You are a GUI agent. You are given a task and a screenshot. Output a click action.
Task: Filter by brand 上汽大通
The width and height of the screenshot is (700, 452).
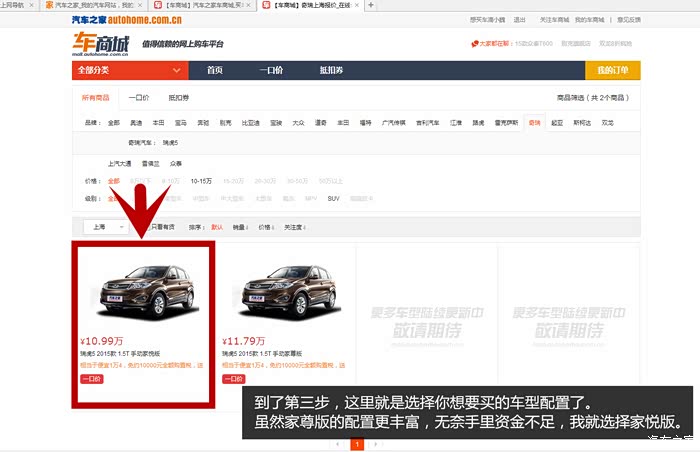point(119,164)
